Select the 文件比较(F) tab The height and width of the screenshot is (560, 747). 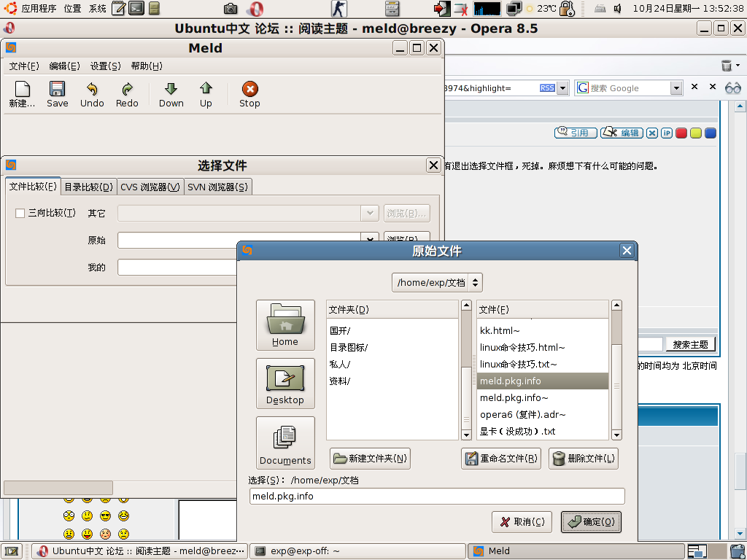(x=34, y=186)
